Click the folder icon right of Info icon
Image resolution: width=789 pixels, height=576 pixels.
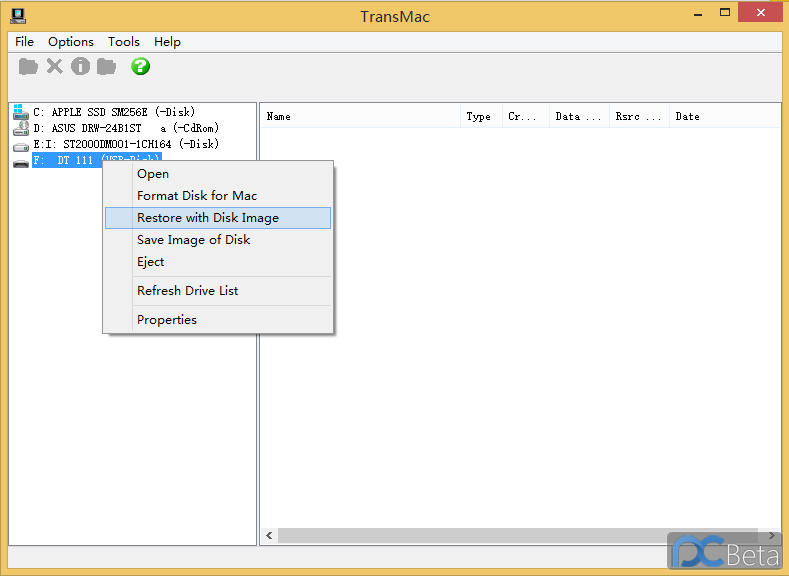pos(106,66)
